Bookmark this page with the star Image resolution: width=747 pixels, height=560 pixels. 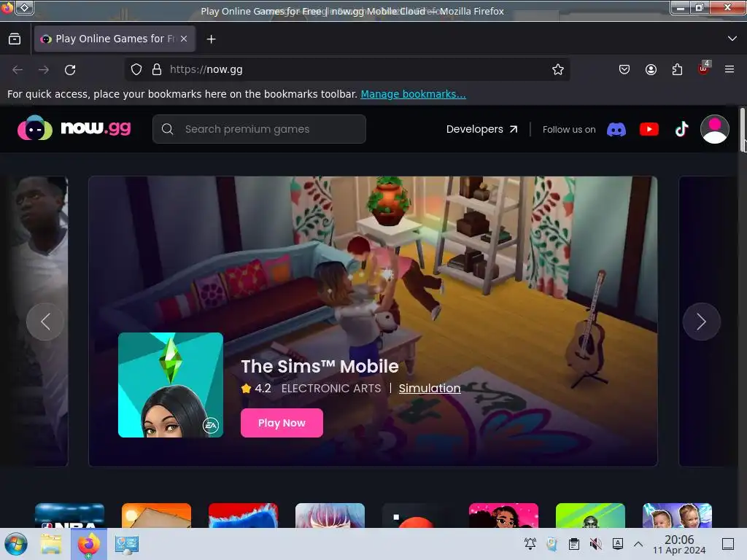tap(558, 69)
